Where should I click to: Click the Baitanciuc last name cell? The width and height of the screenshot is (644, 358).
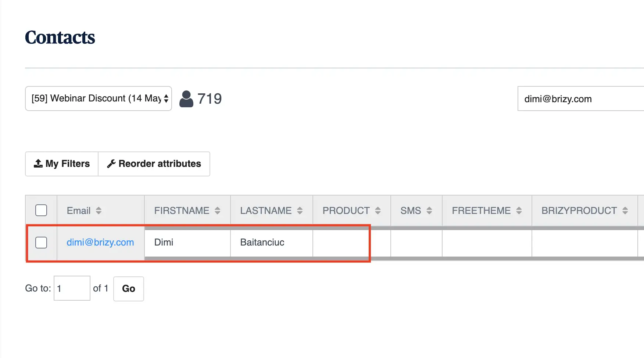262,243
